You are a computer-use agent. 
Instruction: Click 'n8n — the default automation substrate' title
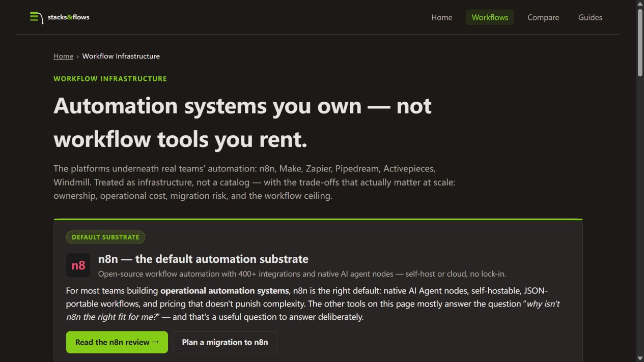coord(203,259)
